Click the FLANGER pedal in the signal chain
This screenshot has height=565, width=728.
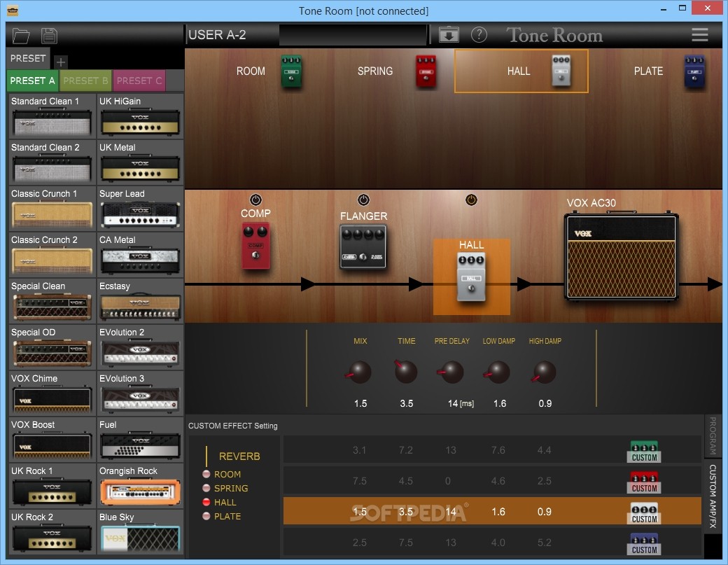click(x=363, y=247)
